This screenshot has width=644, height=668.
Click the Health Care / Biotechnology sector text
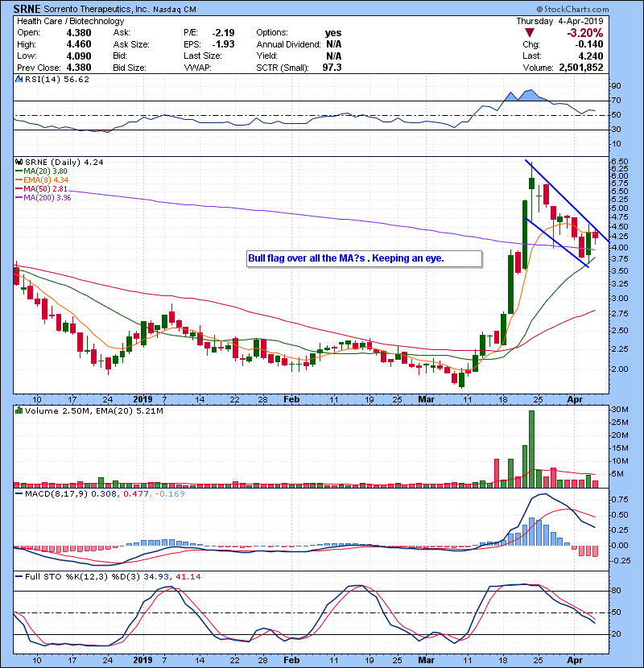71,21
